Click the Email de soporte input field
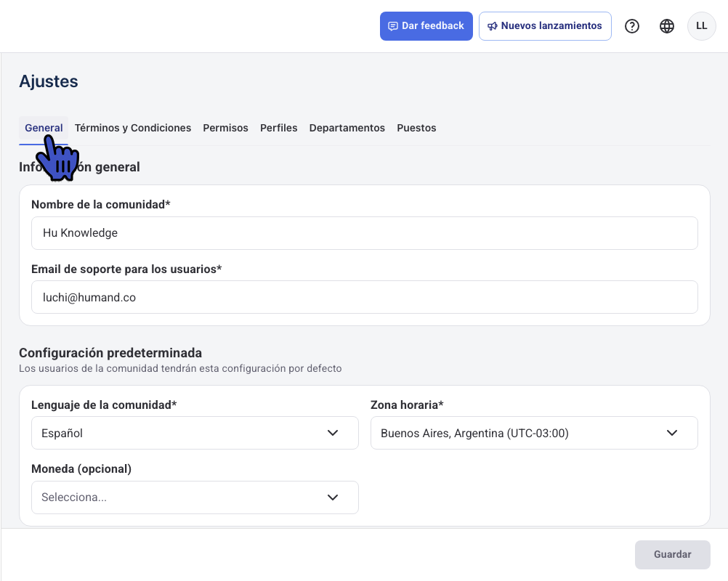Image resolution: width=728 pixels, height=581 pixels. pyautogui.click(x=365, y=297)
